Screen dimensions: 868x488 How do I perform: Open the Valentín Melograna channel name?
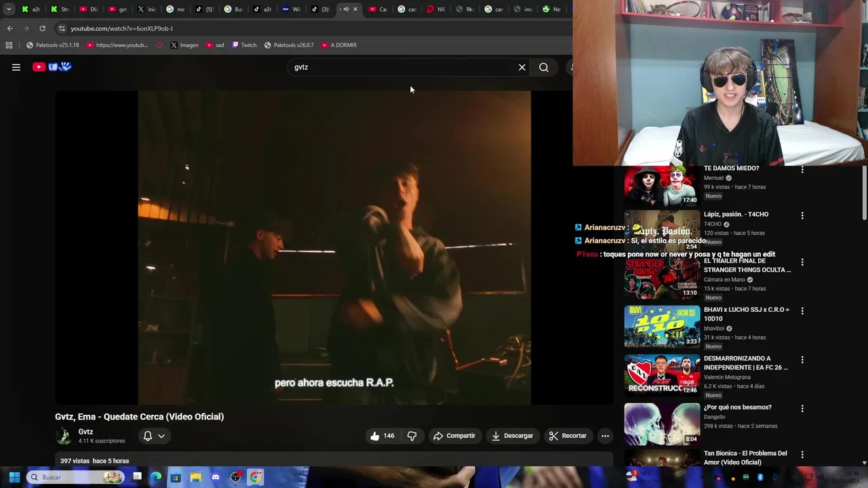(727, 378)
